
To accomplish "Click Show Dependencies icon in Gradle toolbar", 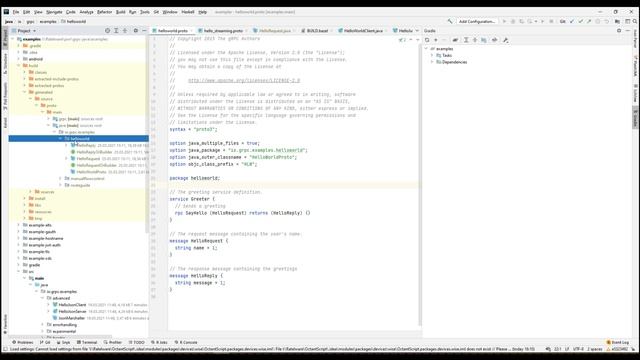I will (x=484, y=40).
